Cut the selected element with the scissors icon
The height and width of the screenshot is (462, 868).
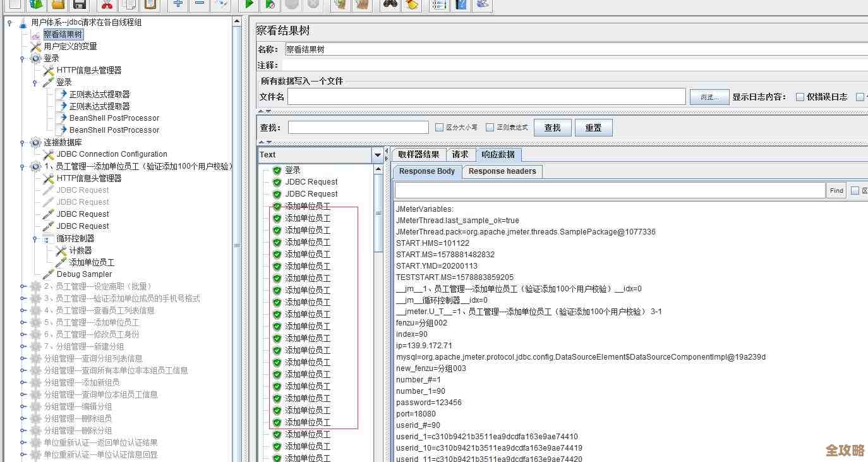click(x=106, y=4)
